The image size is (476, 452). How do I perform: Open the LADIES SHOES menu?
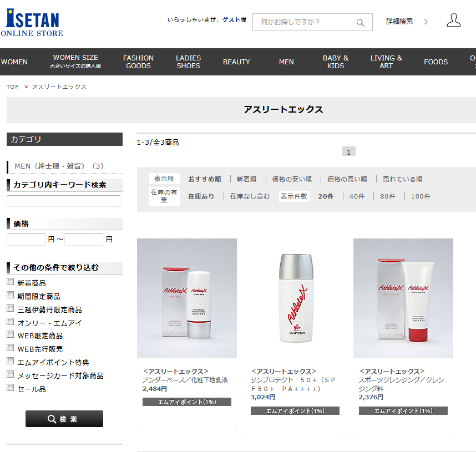pos(188,62)
